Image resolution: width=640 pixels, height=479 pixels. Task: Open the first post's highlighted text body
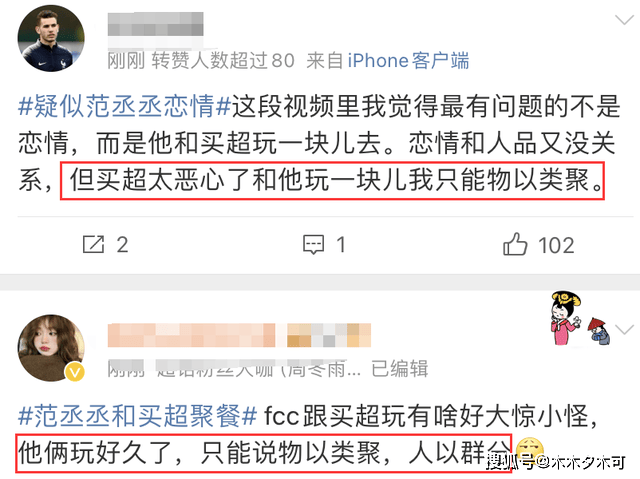pyautogui.click(x=332, y=181)
